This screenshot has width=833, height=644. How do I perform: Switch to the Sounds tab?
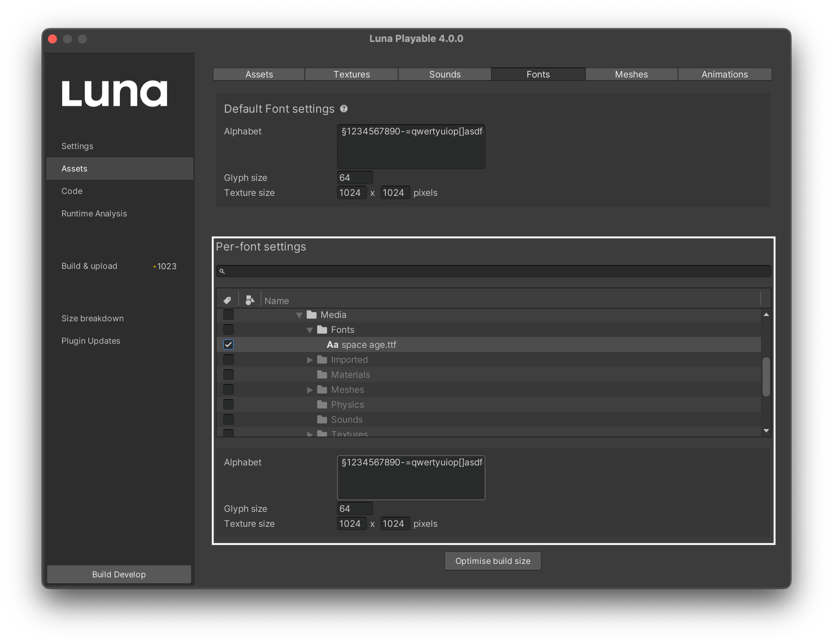(445, 75)
